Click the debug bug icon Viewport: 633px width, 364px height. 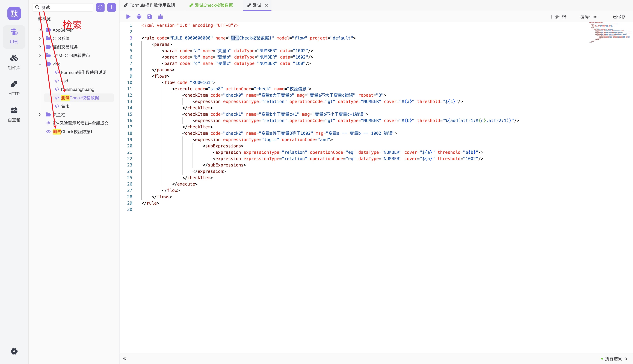[x=139, y=17]
